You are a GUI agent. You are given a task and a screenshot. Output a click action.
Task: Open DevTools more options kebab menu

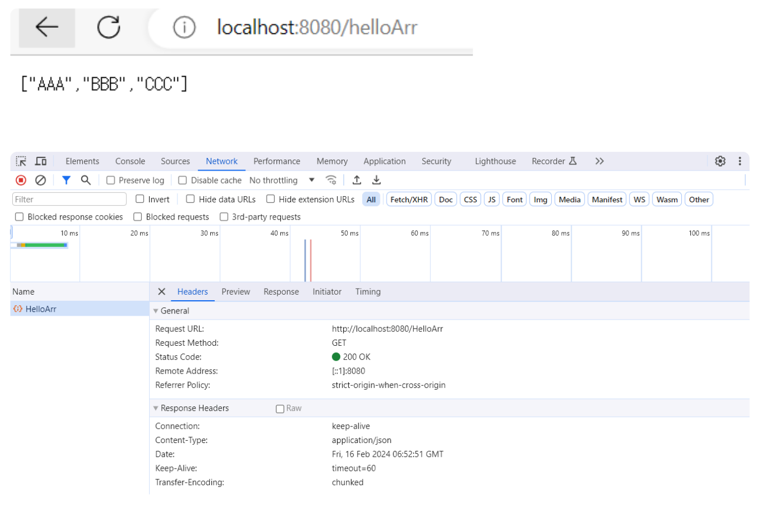740,161
